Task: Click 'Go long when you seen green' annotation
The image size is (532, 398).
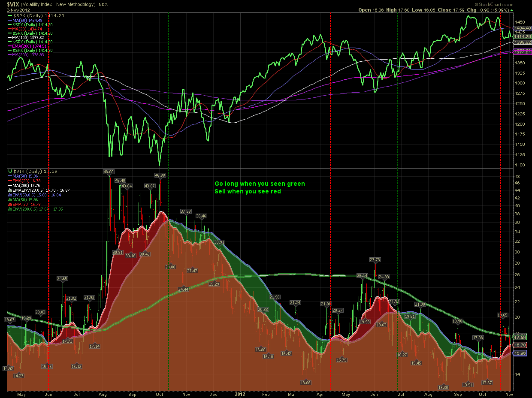Action: click(x=260, y=184)
